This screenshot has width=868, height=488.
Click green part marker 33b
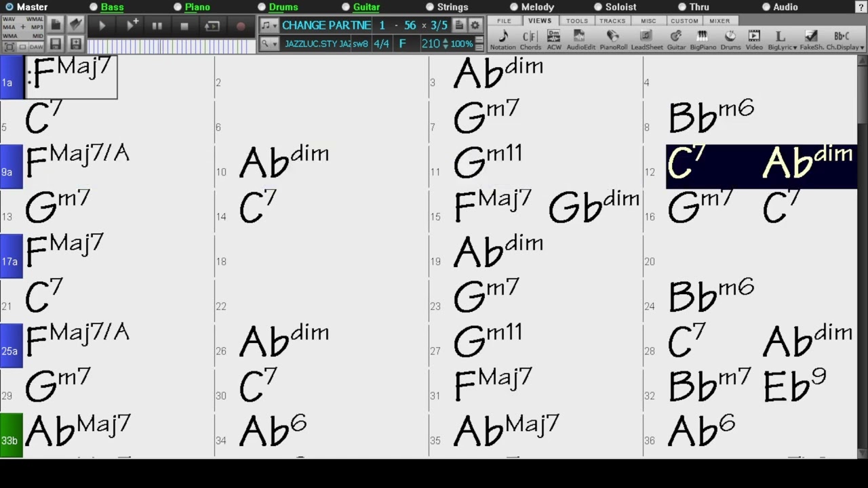(x=11, y=435)
